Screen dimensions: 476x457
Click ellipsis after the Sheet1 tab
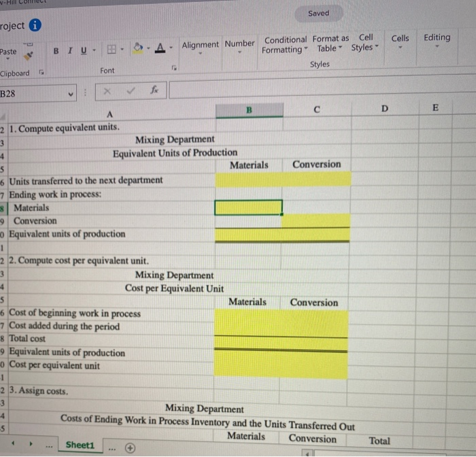tap(112, 449)
